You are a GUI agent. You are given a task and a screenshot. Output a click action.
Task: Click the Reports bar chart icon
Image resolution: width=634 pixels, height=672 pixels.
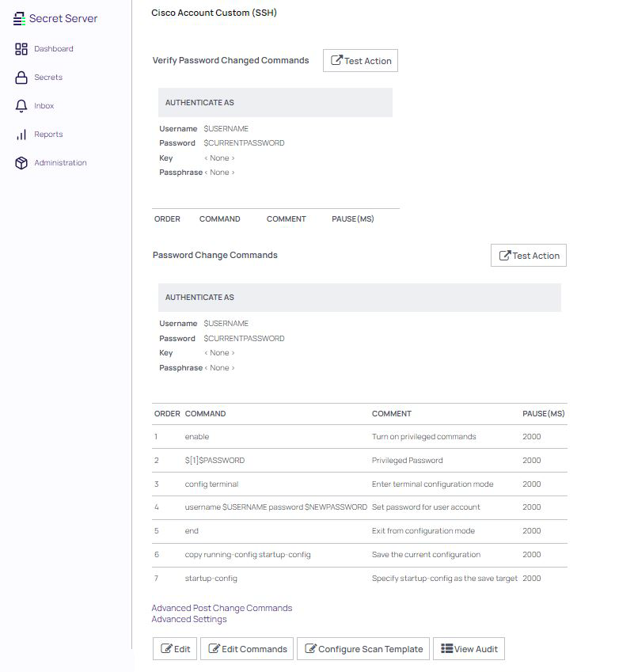point(21,135)
